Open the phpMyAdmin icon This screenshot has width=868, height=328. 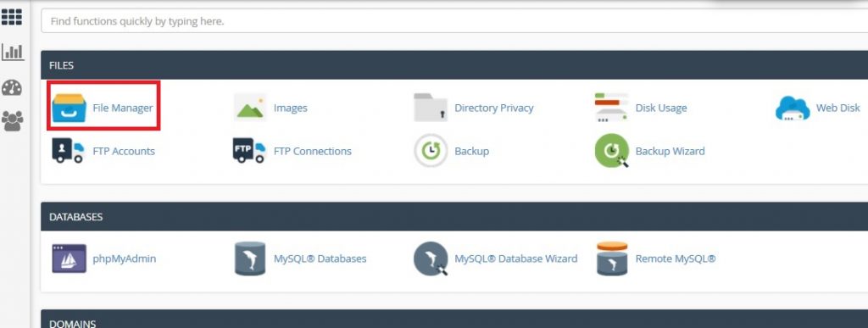[x=69, y=259]
